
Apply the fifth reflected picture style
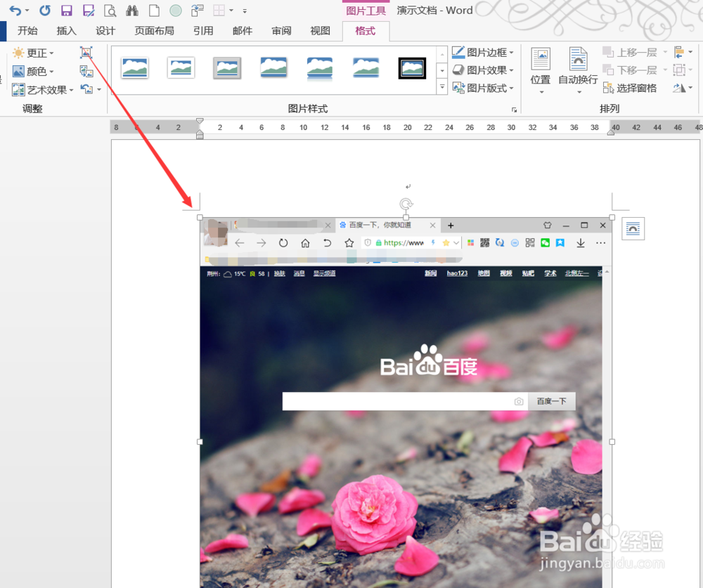[320, 68]
